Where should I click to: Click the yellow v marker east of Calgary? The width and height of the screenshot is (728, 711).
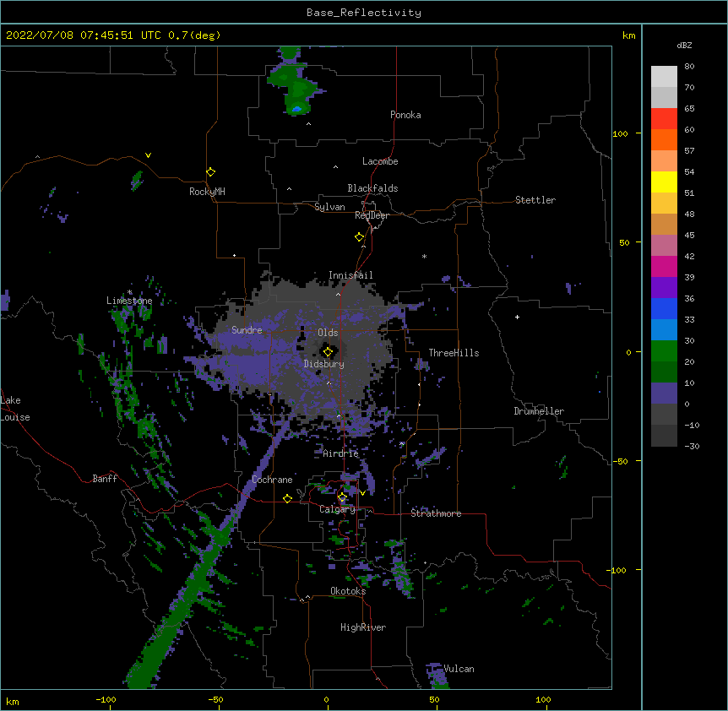click(x=362, y=493)
